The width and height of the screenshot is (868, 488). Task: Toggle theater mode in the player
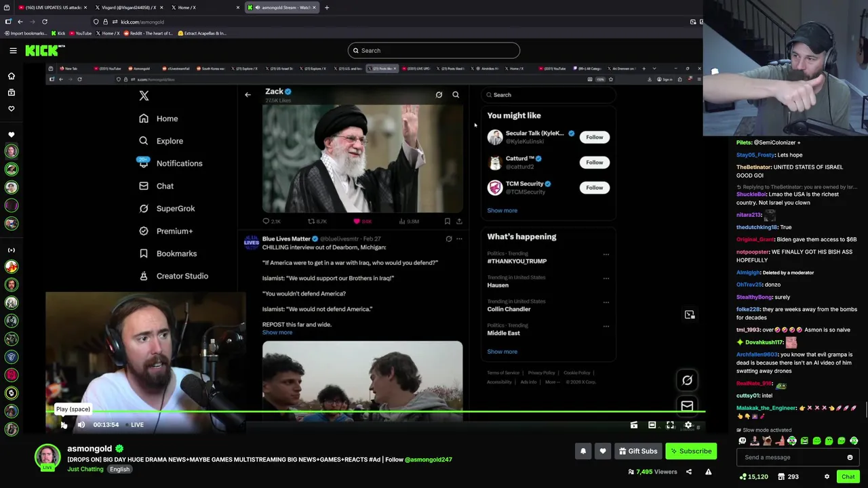tap(652, 425)
